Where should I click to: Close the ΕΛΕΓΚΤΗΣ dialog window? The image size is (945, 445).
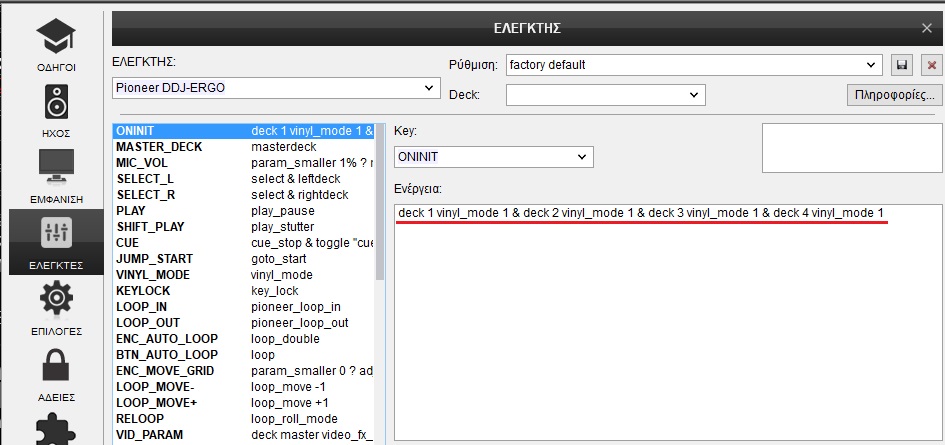tap(926, 29)
